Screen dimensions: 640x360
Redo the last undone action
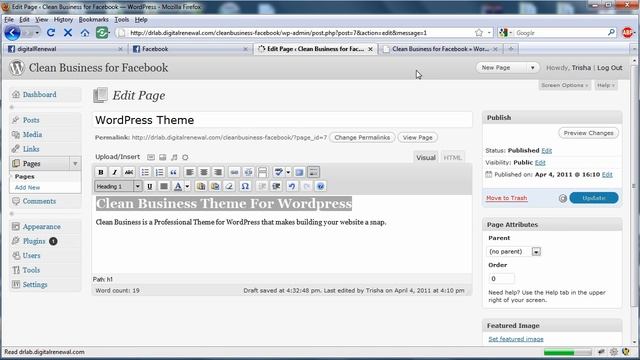[307, 187]
